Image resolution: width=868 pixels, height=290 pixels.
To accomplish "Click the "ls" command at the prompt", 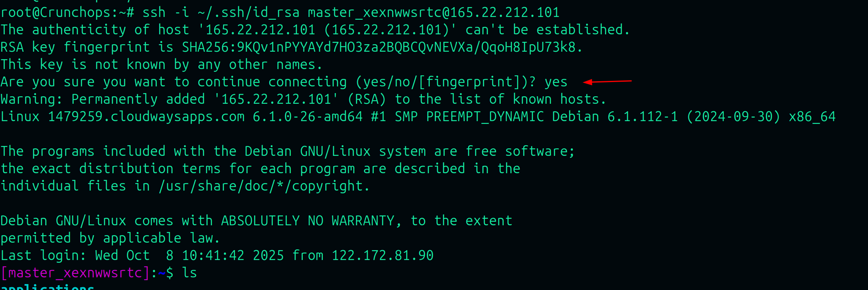I will (x=189, y=273).
